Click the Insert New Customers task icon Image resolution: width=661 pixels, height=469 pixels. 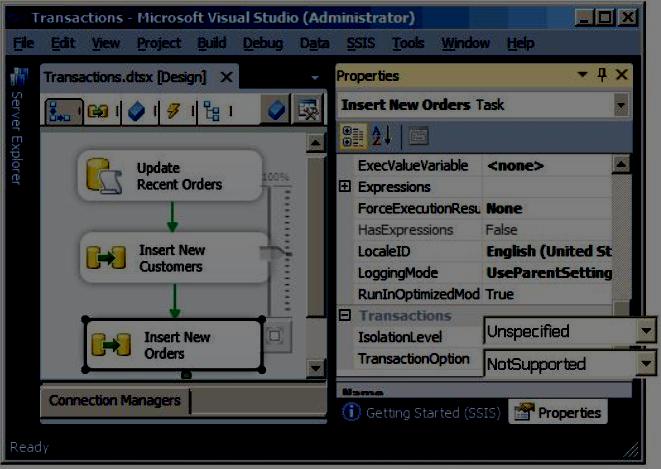(x=106, y=257)
